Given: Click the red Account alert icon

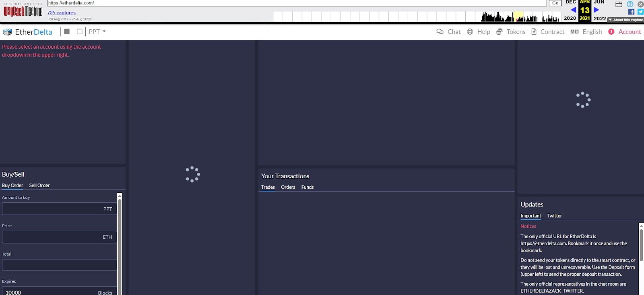Looking at the screenshot, I should [611, 31].
